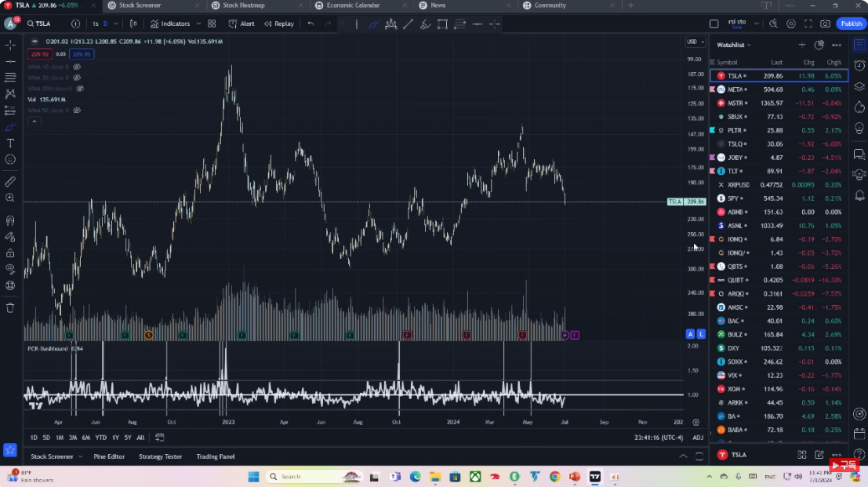Select the crosshair cursor tool
Image resolution: width=868 pixels, height=487 pixels.
pyautogui.click(x=10, y=45)
